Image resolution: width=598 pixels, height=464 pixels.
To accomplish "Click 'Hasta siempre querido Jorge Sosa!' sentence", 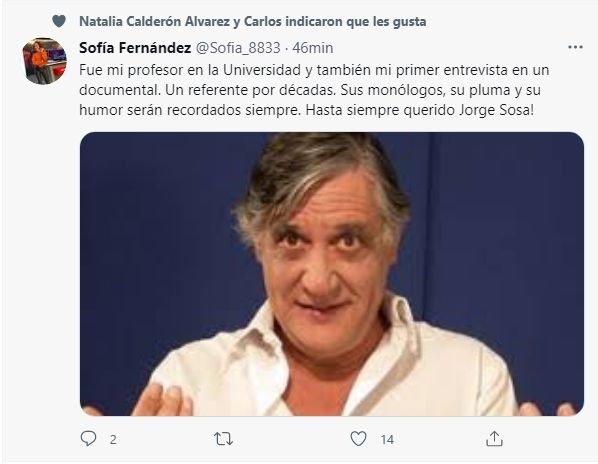I will tap(420, 110).
